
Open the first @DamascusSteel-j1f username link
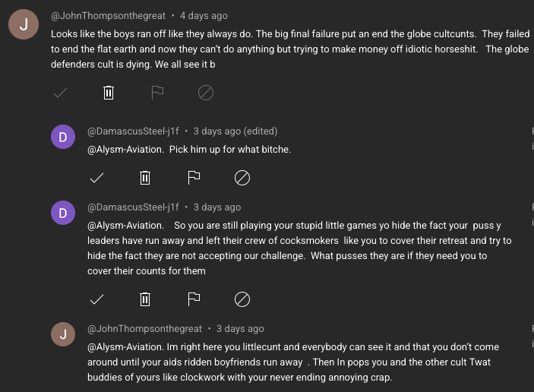click(133, 131)
